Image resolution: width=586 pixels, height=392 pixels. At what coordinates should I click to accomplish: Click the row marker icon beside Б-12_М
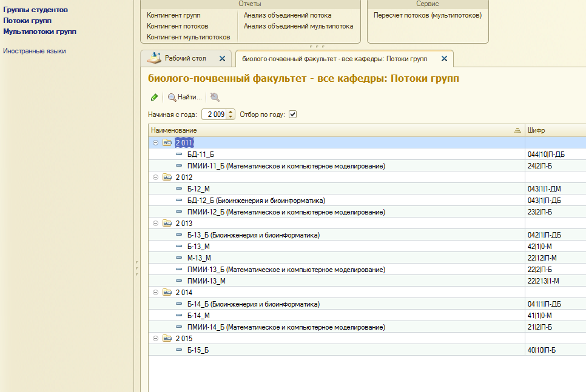(179, 189)
